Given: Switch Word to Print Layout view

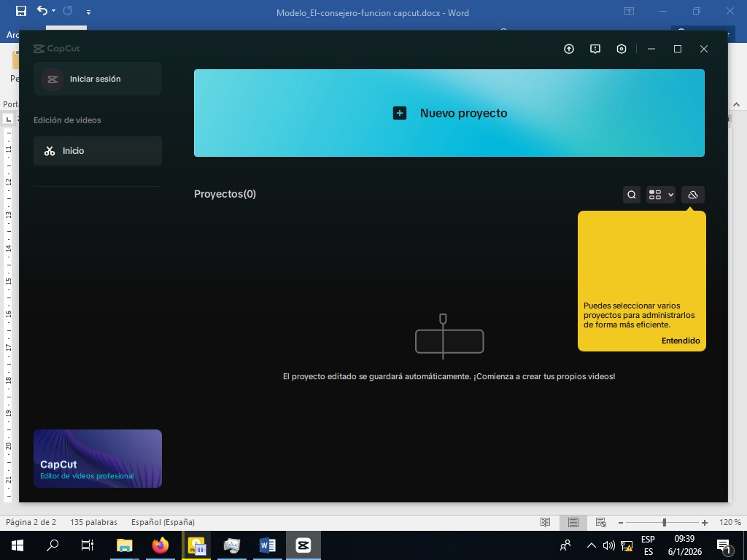Looking at the screenshot, I should (x=573, y=522).
